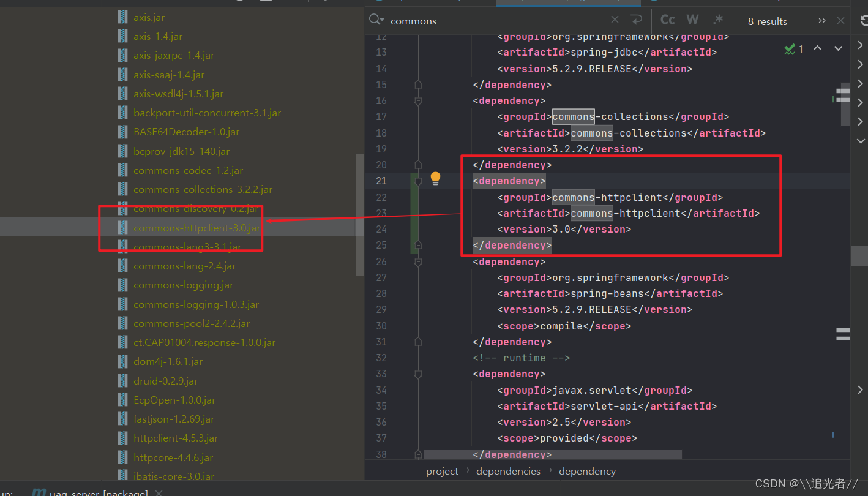Click 'dependencies' breadcrumb

pos(508,471)
